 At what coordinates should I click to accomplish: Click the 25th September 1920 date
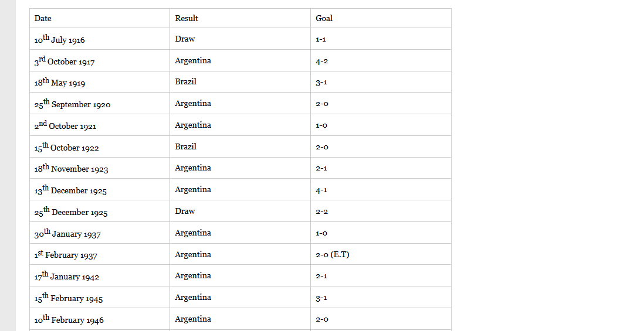72,104
